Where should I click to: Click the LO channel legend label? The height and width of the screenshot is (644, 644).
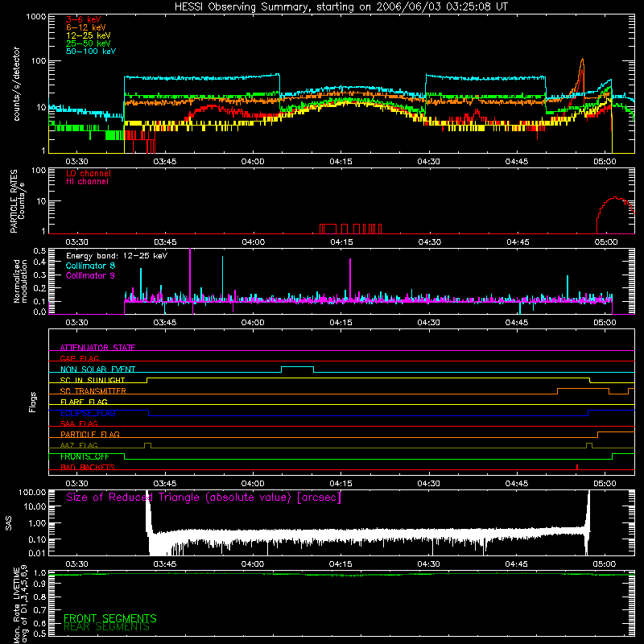[89, 173]
